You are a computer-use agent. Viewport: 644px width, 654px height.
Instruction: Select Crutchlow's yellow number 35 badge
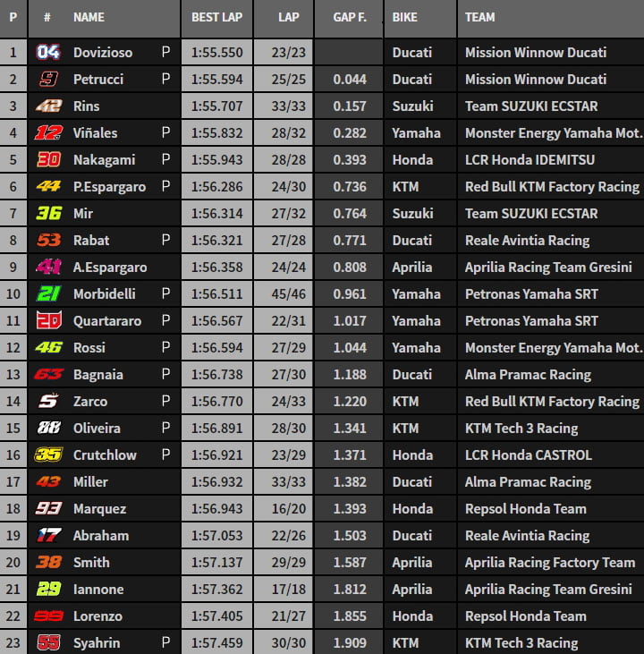(48, 454)
